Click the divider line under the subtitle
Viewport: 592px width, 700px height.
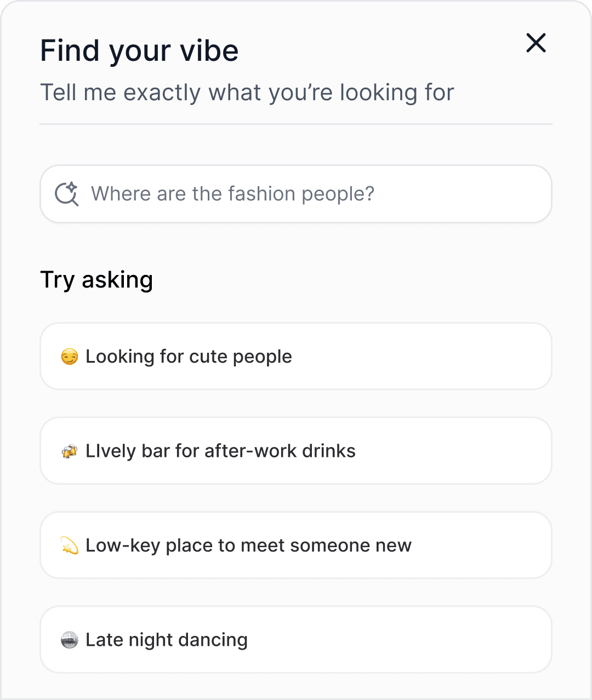point(296,124)
